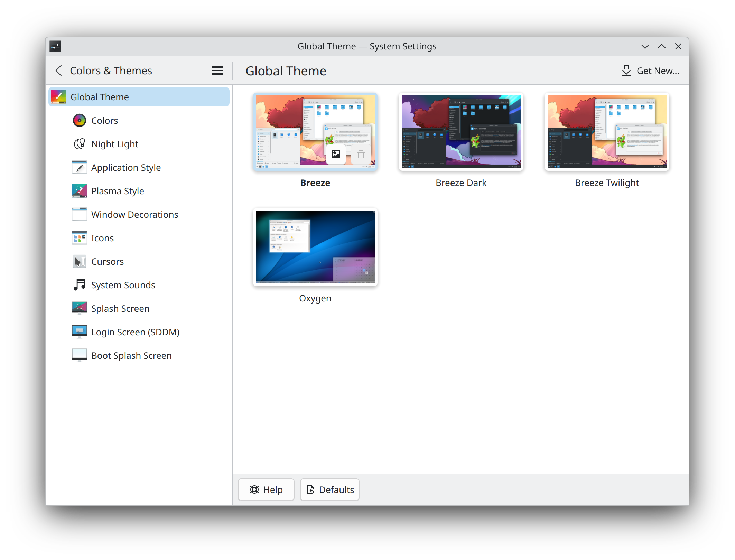
Task: Select the Breeze Twilight theme thumbnail
Action: tap(607, 132)
